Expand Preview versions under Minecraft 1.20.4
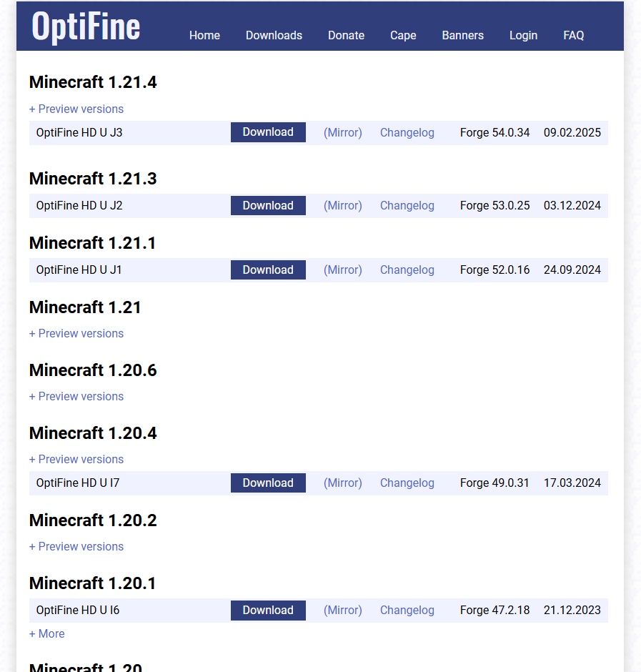641x672 pixels. [76, 460]
